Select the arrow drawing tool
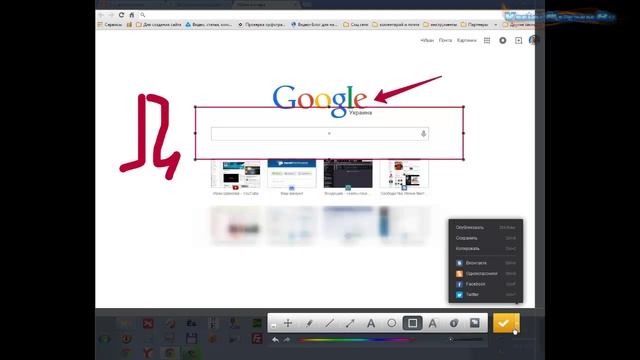Viewport: 640px width, 360px height. pos(350,323)
